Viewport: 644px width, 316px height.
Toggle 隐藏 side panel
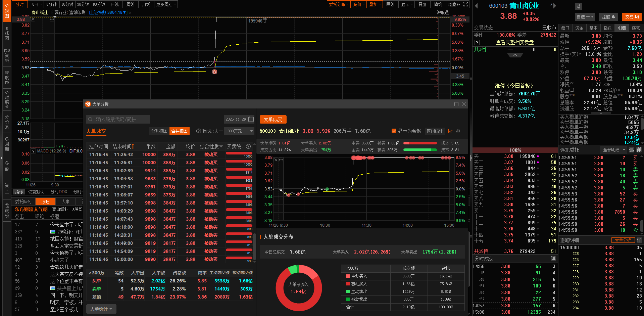454,4
